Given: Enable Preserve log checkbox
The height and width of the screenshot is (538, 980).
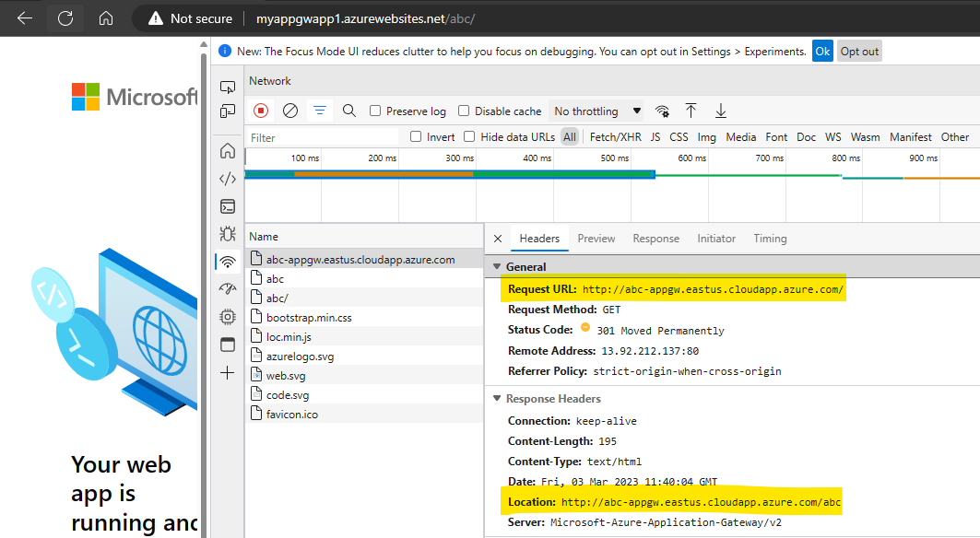Looking at the screenshot, I should 375,111.
